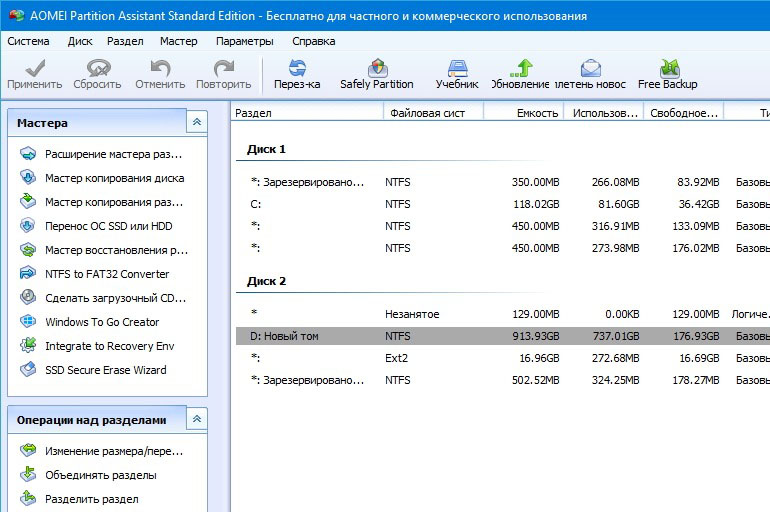
Task: Click the Обновление upgrade arrow icon
Action: click(x=521, y=68)
